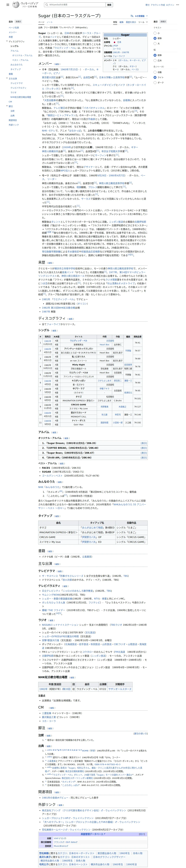186x868 pixels.
Task: Go to NHK紅白歌合戦出場歴 in the contents sidebar
Action: pyautogui.click(x=21, y=97)
